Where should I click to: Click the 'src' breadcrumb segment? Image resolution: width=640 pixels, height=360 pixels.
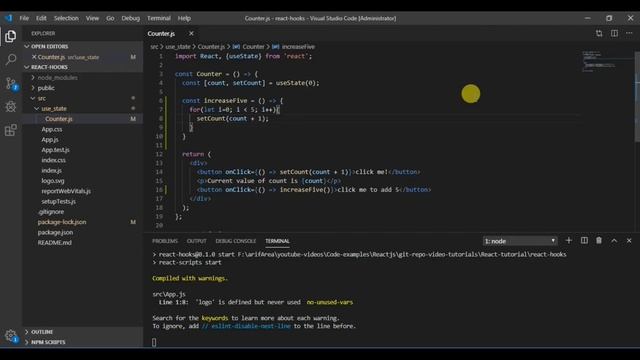(154, 47)
